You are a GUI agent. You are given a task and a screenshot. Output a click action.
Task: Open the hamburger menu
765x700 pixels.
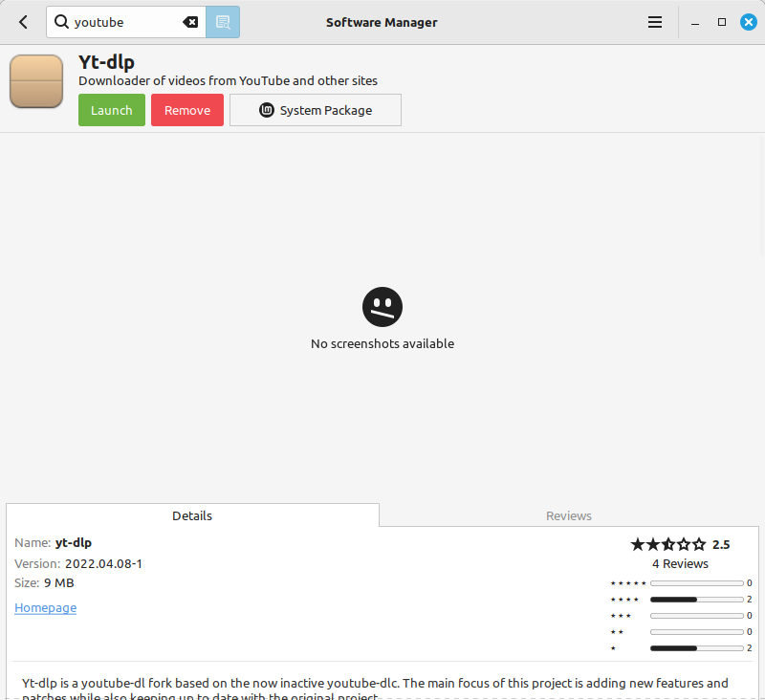(655, 22)
